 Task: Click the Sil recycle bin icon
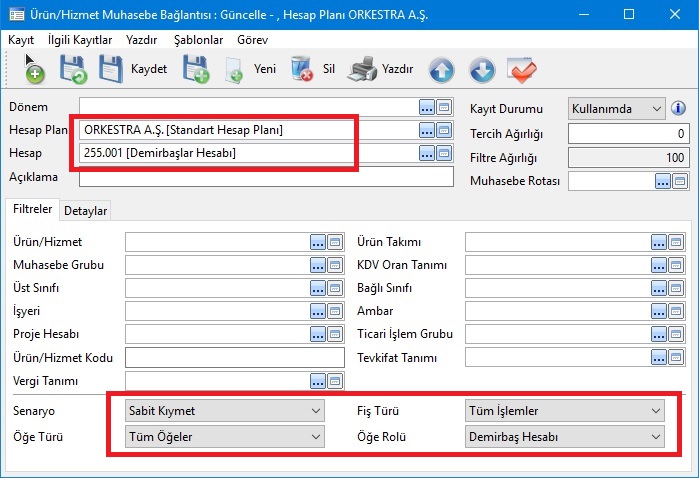[x=301, y=70]
